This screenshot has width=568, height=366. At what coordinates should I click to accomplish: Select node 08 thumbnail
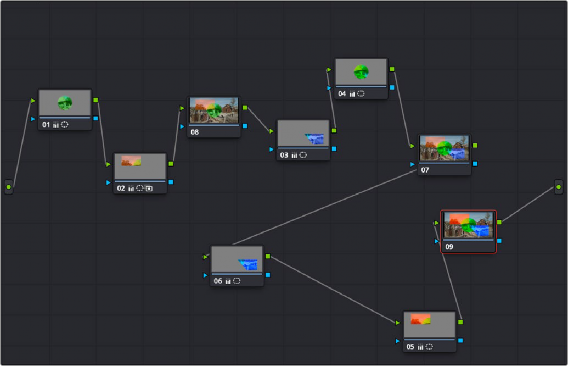(214, 111)
